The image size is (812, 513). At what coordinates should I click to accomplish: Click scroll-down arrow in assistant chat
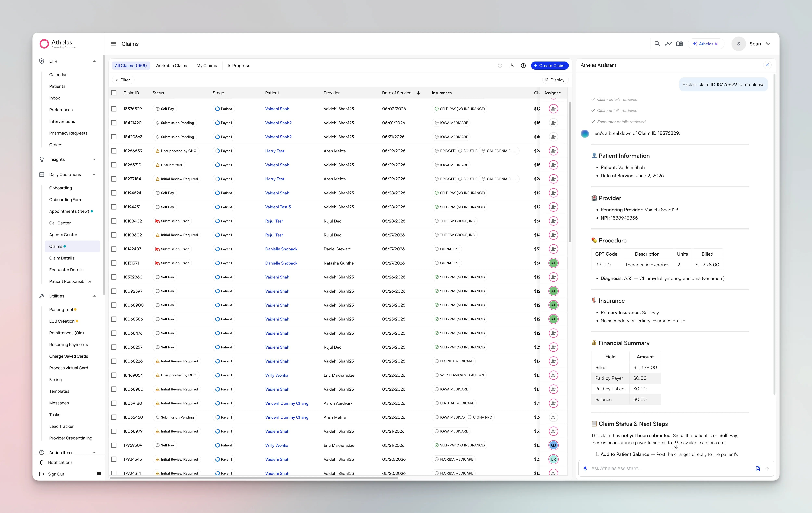point(676,447)
